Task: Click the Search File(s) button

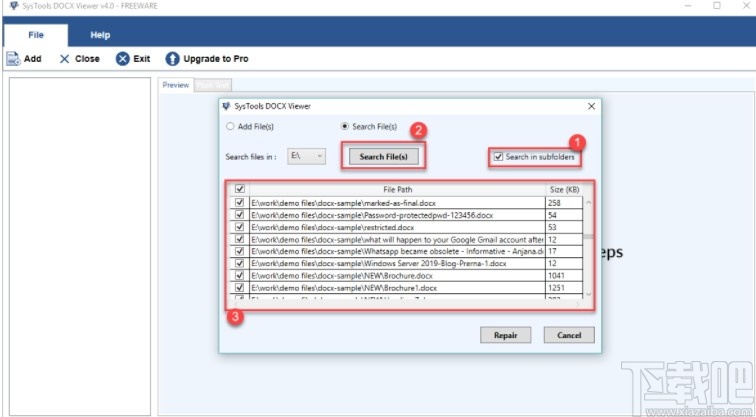Action: point(383,157)
